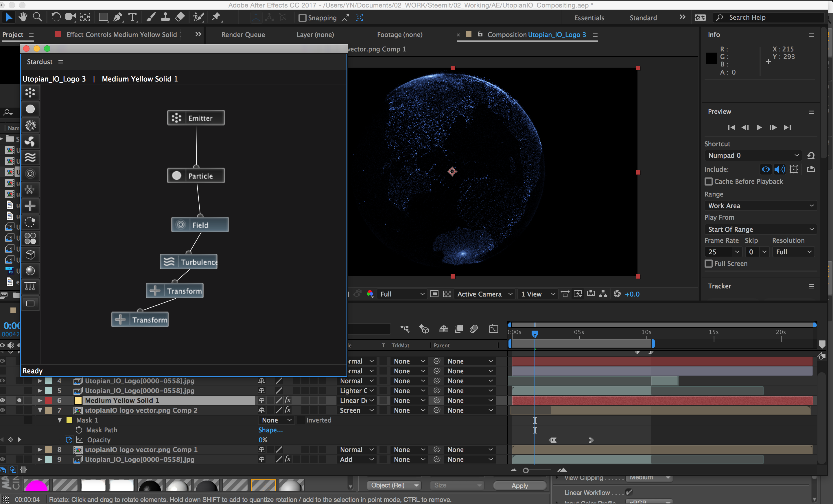The image size is (833, 504).
Task: Click the Medium Yellow Solid color label
Action: [49, 400]
